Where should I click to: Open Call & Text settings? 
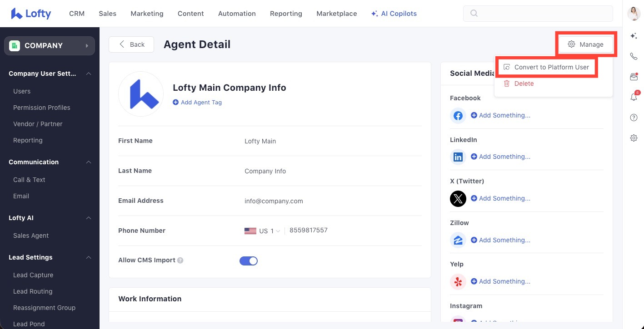(29, 180)
